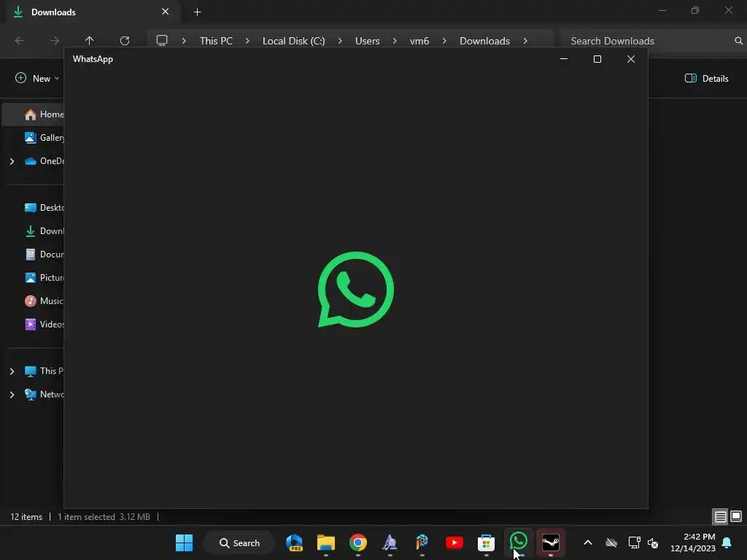Open WhatsApp from the taskbar
The height and width of the screenshot is (560, 747).
pos(519,542)
